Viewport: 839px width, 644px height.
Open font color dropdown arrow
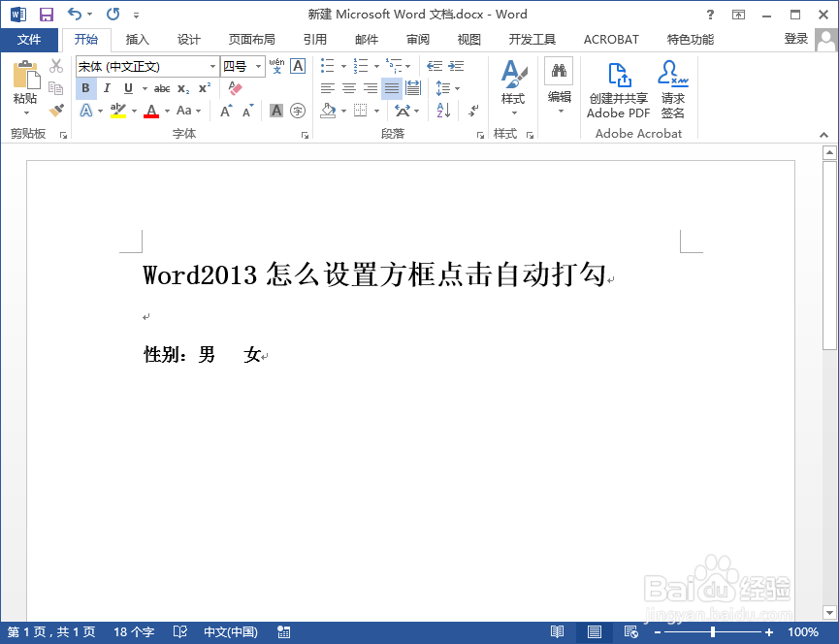point(167,111)
